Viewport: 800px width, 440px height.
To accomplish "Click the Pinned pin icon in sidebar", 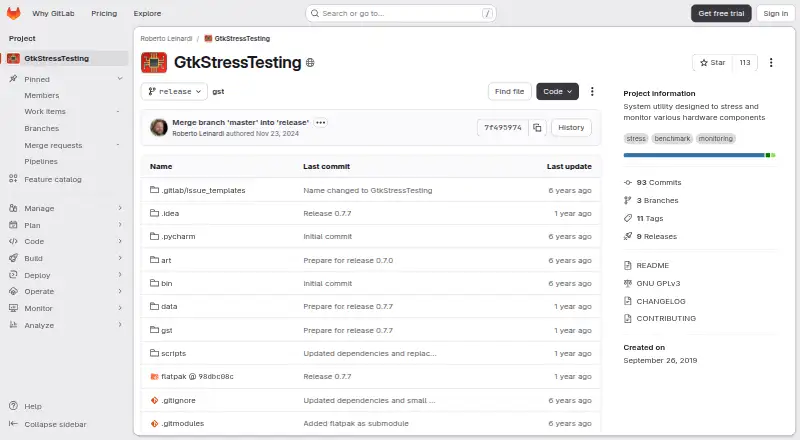I will 13,79.
